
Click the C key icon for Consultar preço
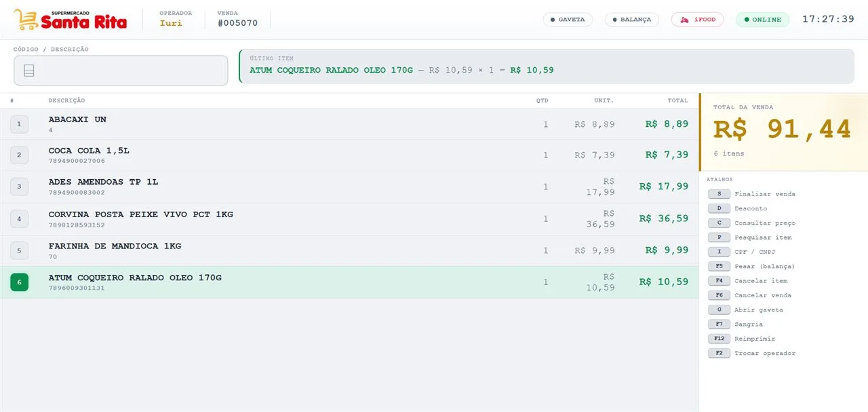[719, 223]
